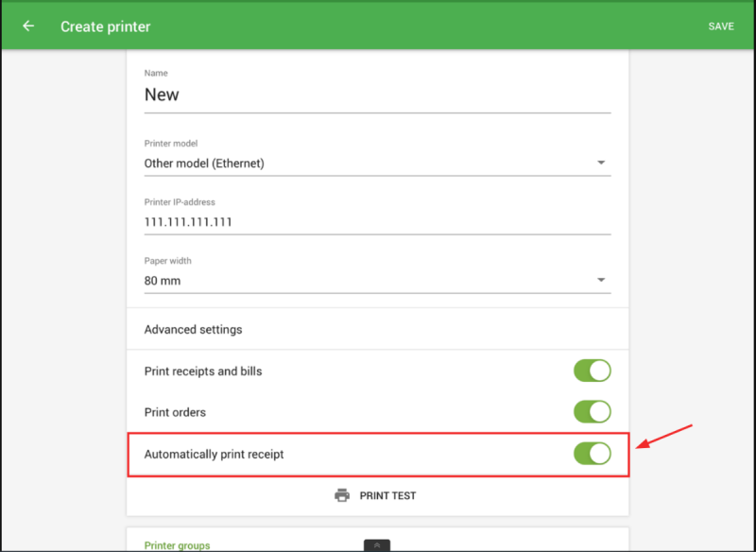Expand the Paper width dropdown arrow
The width and height of the screenshot is (756, 552).
point(601,281)
